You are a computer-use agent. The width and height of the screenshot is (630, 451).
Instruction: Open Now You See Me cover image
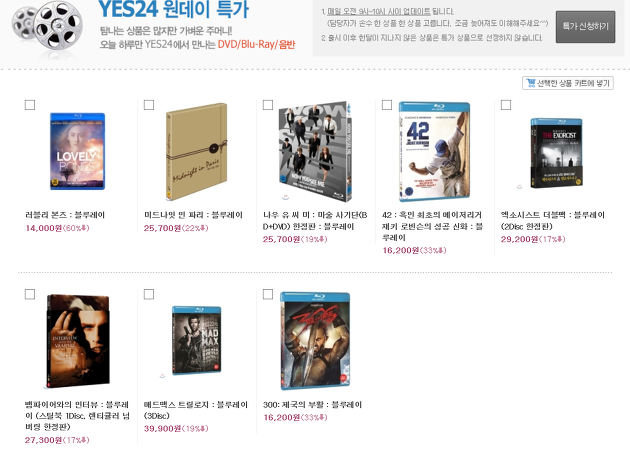(315, 151)
